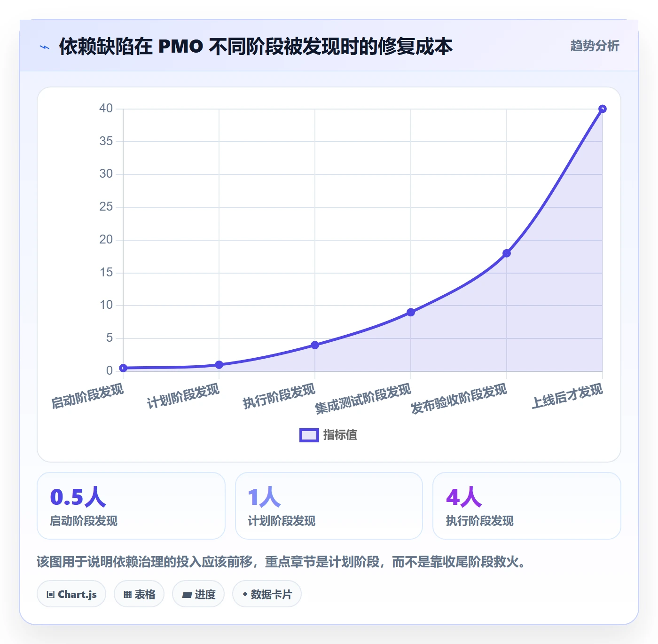This screenshot has width=658, height=644.
Task: Click the 启动阶段发现 x-axis label
Action: click(87, 396)
